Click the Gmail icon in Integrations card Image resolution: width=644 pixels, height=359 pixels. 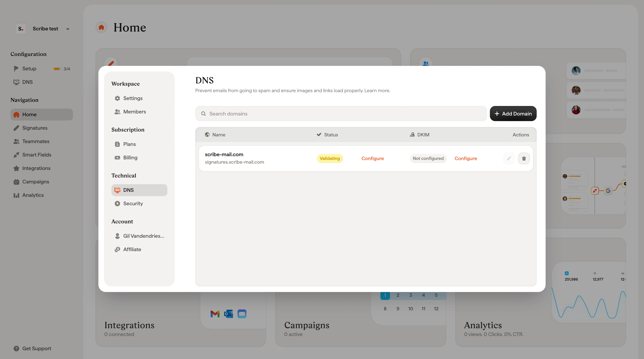point(215,314)
